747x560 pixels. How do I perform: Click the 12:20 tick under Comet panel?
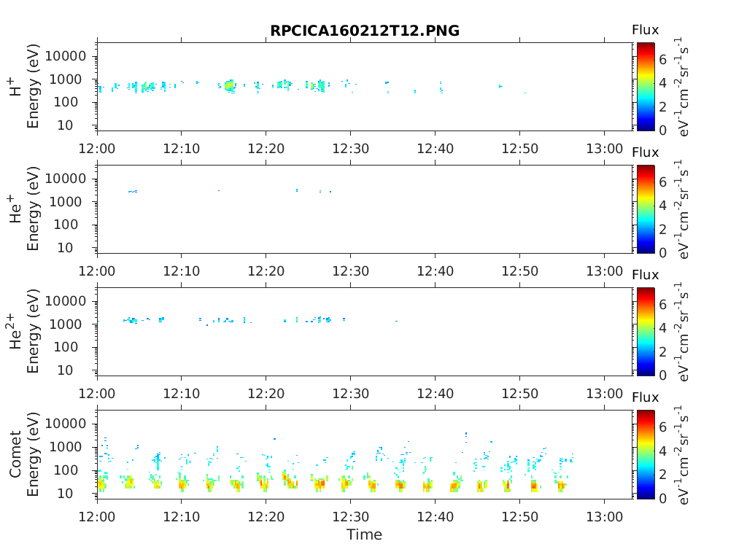(266, 517)
